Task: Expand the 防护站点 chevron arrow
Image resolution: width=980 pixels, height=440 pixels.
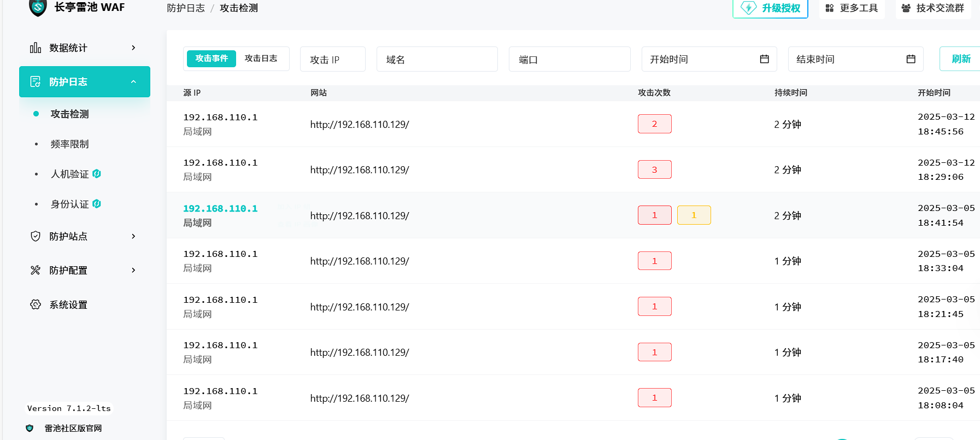Action: [x=133, y=236]
